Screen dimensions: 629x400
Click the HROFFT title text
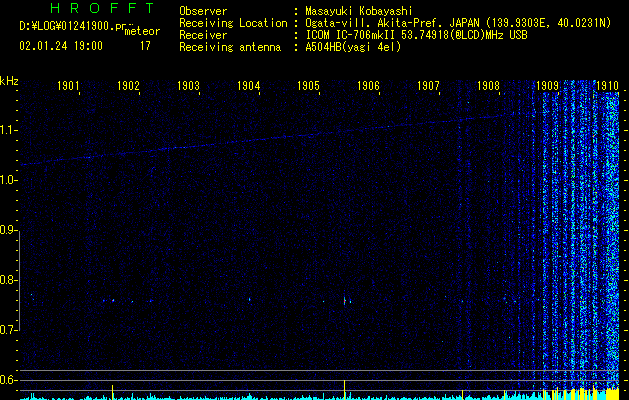coord(103,8)
